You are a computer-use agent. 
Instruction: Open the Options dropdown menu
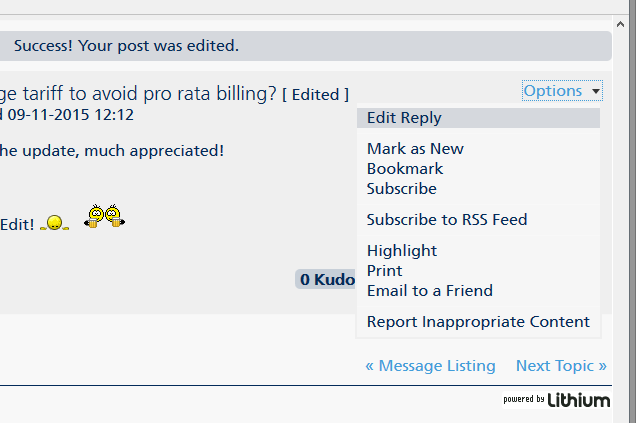[552, 91]
